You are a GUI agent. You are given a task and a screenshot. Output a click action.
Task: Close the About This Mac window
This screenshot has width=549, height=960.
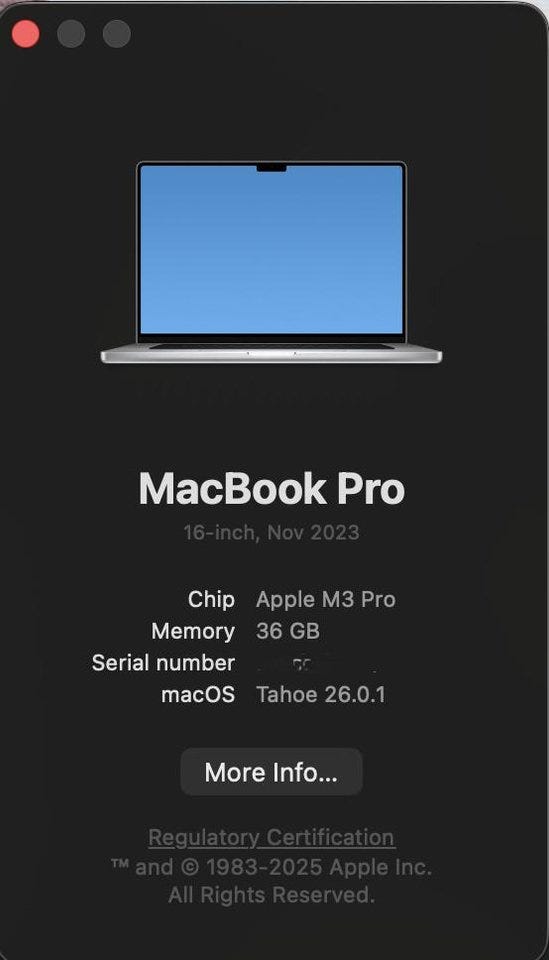pos(26,34)
